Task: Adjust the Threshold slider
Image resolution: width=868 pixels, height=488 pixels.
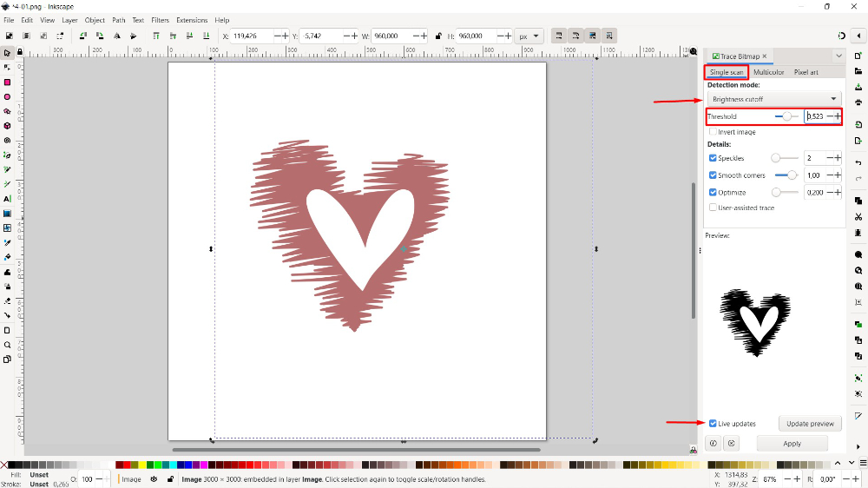Action: (x=786, y=116)
